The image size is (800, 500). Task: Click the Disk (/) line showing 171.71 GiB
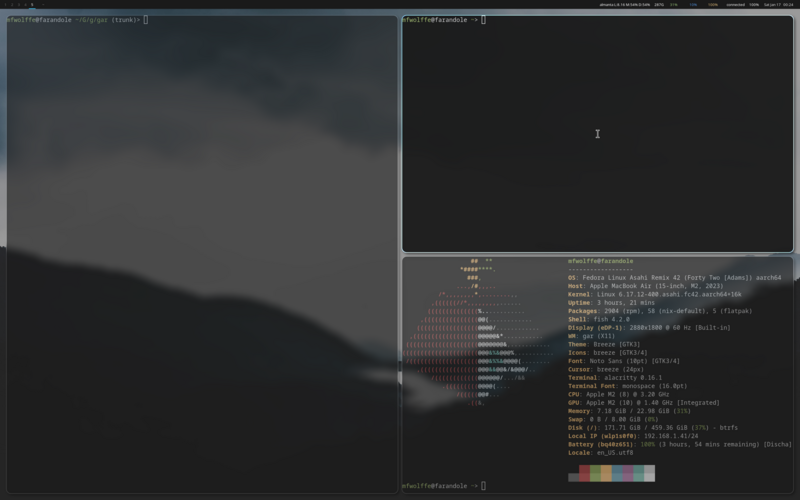pos(653,428)
